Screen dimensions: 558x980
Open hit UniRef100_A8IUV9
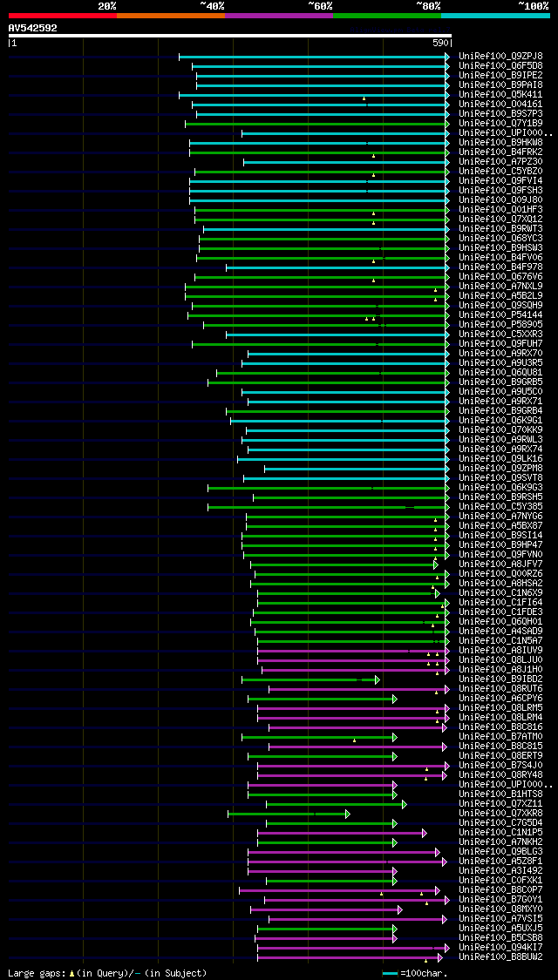[x=500, y=651]
